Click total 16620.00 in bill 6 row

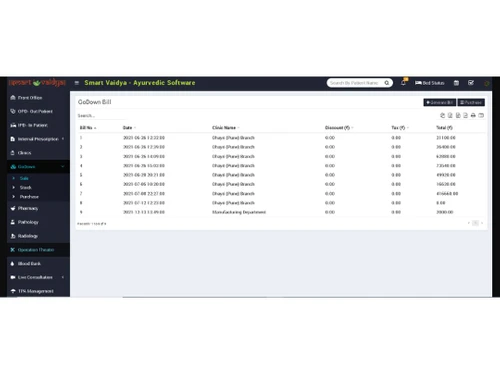click(x=446, y=184)
